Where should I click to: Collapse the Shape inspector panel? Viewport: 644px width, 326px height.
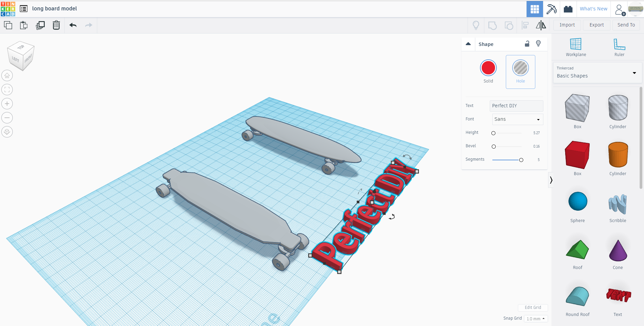coord(468,44)
